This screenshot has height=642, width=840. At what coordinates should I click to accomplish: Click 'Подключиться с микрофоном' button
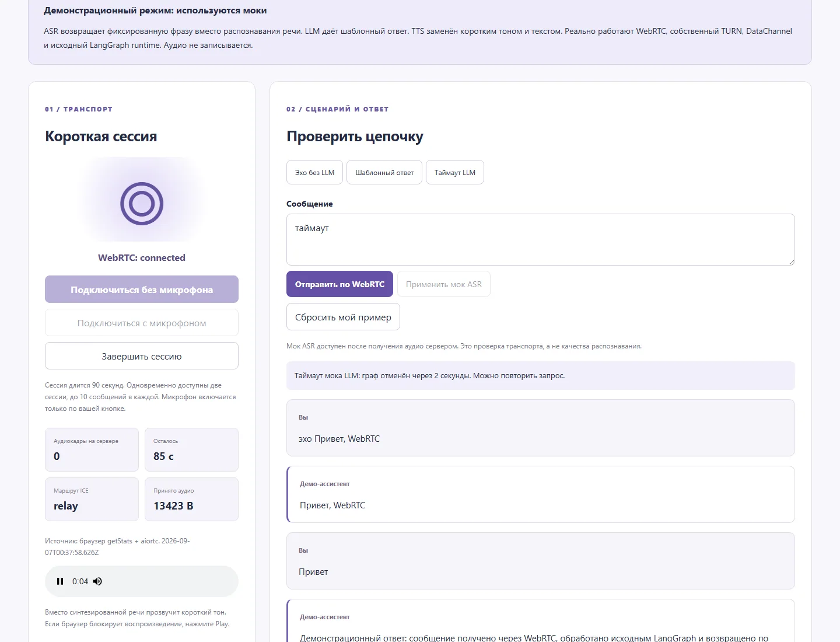pyautogui.click(x=142, y=323)
